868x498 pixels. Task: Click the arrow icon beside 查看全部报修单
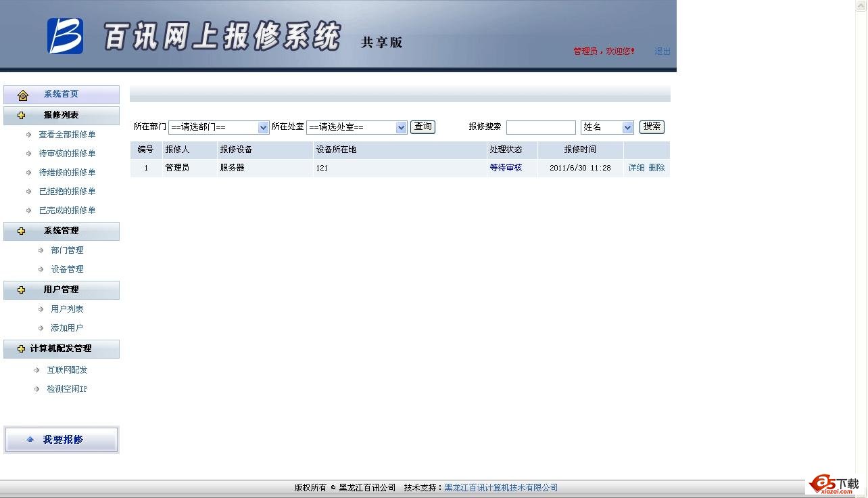point(28,135)
